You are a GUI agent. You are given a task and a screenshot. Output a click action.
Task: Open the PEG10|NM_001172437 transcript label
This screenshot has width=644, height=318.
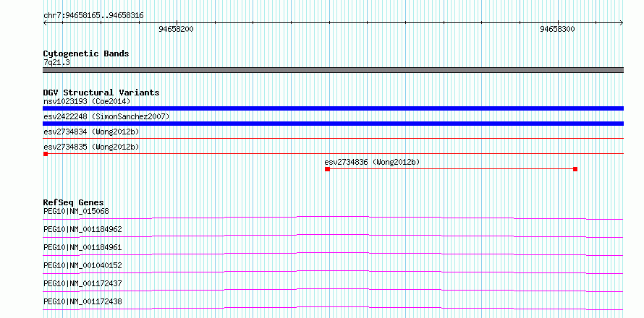click(x=82, y=283)
